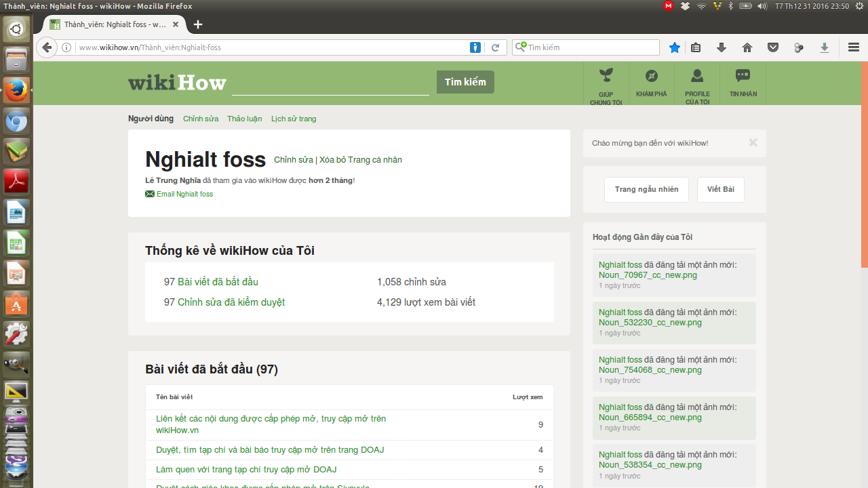The image size is (868, 488).
Task: Click the Viết Bài button
Action: (721, 190)
